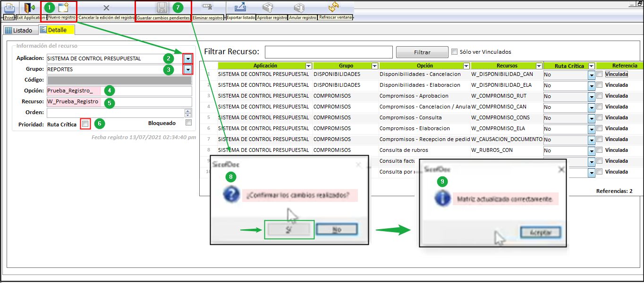Image resolution: width=644 pixels, height=283 pixels.
Task: Open the Grupo column filter dropdown
Action: point(374,66)
